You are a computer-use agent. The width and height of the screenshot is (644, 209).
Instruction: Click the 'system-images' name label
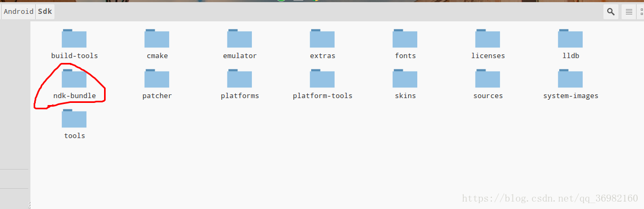pyautogui.click(x=571, y=96)
